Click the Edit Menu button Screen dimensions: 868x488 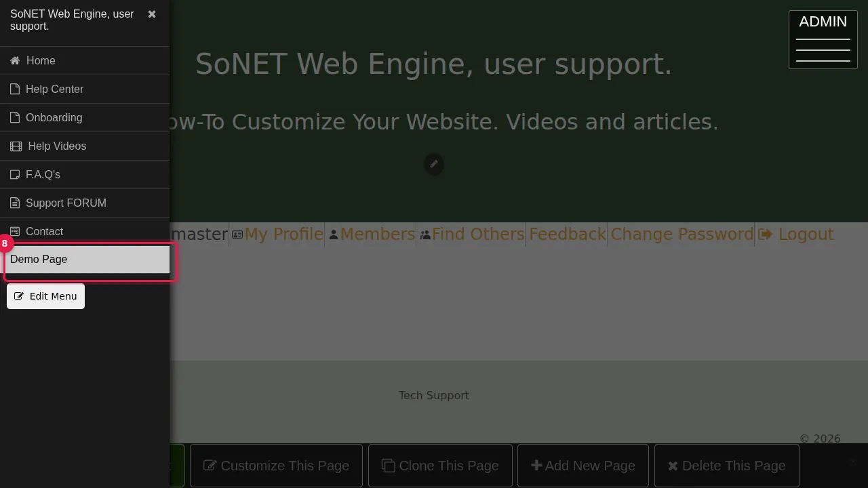pyautogui.click(x=45, y=296)
